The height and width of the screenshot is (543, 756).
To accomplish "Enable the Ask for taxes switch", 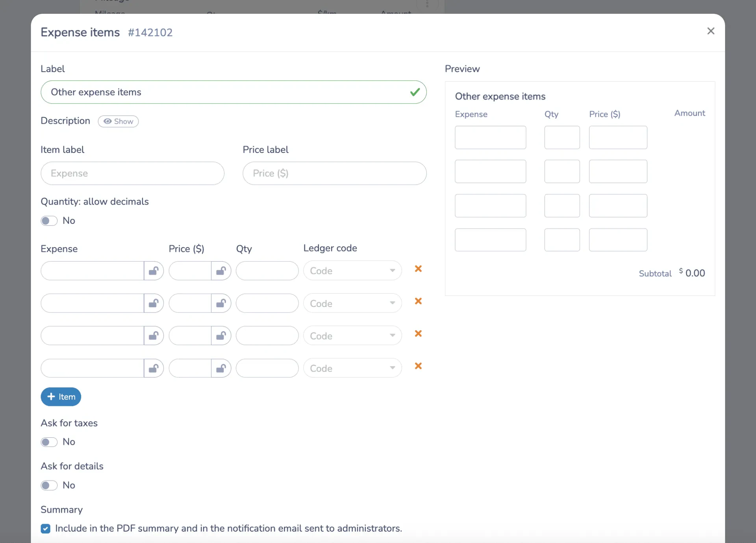I will [49, 442].
